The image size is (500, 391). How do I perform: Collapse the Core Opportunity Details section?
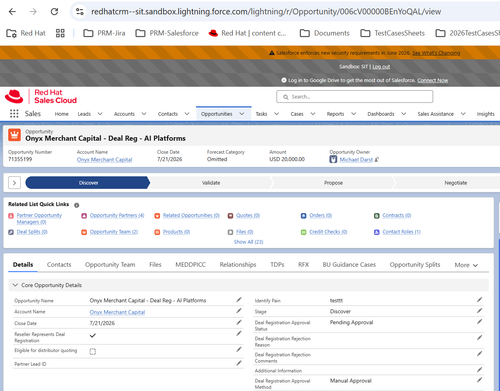(15, 285)
